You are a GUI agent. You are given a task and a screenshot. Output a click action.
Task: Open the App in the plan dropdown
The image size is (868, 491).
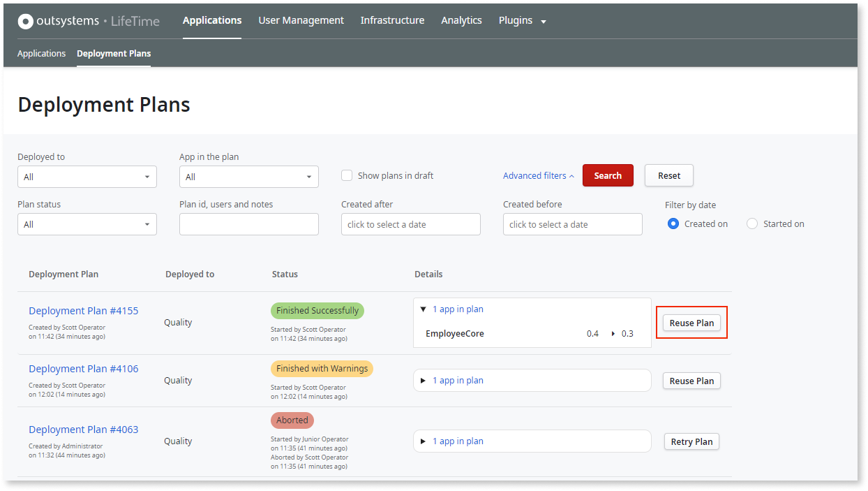coord(248,177)
